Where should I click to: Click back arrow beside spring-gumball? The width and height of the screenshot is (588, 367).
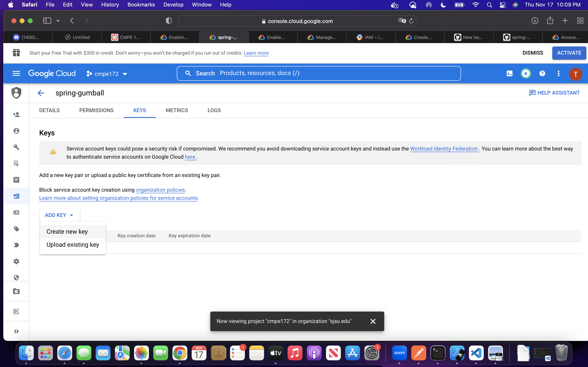coord(41,93)
